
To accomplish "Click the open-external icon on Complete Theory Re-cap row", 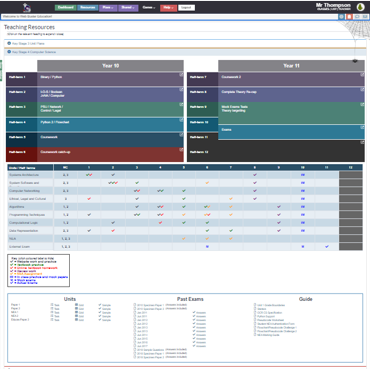I will coord(362,89).
